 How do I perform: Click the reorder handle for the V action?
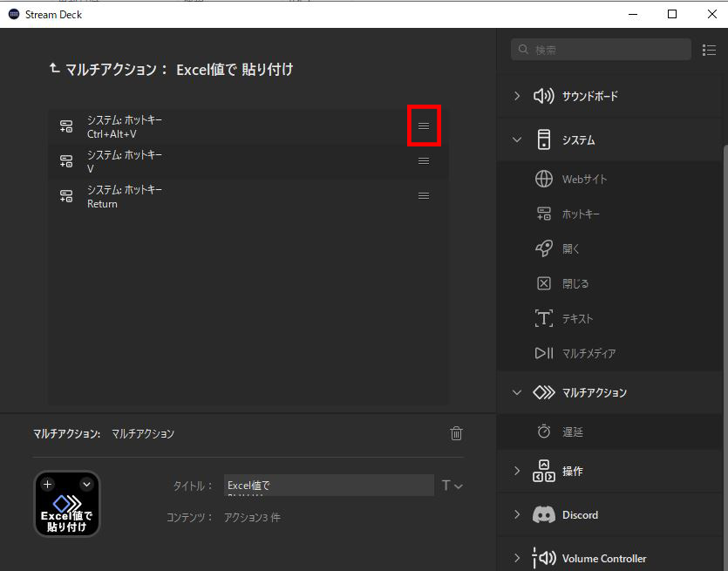coord(424,160)
